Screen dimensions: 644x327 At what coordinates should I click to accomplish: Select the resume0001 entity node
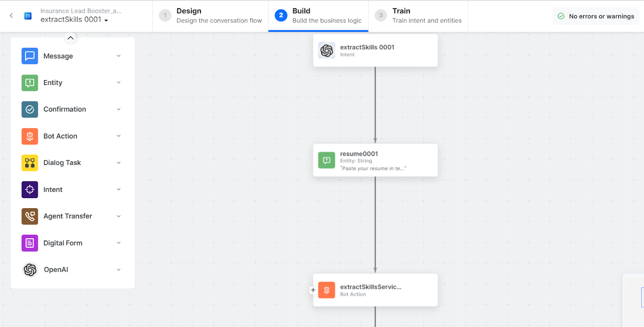(375, 160)
